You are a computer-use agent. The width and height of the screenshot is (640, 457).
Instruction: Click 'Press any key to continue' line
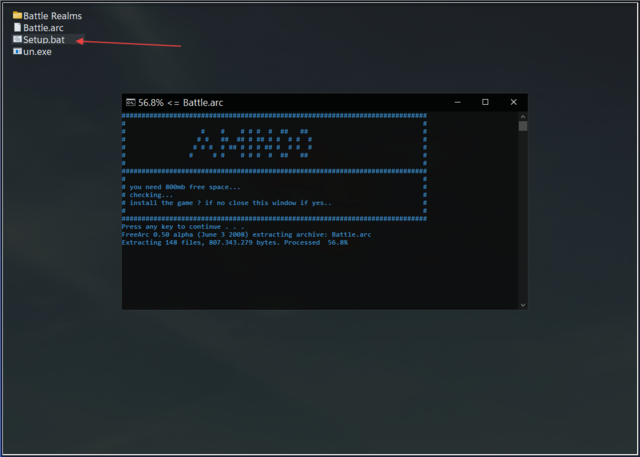(183, 226)
